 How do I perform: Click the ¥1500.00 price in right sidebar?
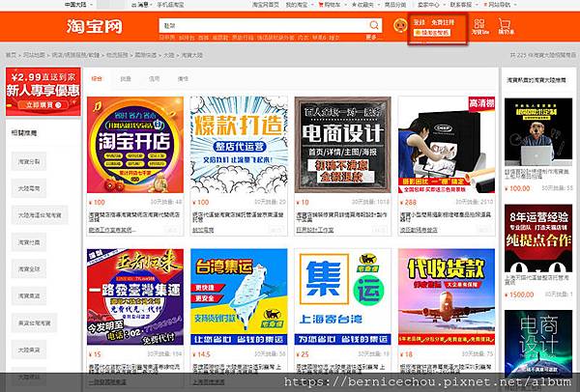[519, 294]
